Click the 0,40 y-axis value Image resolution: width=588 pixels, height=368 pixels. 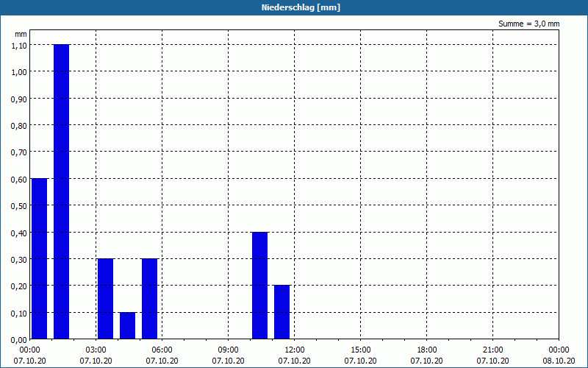pos(19,233)
